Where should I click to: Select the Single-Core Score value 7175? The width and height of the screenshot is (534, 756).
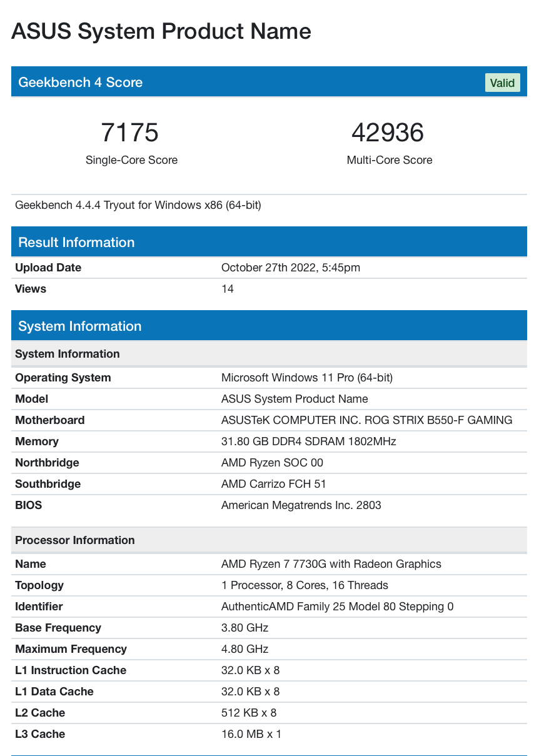(x=131, y=133)
